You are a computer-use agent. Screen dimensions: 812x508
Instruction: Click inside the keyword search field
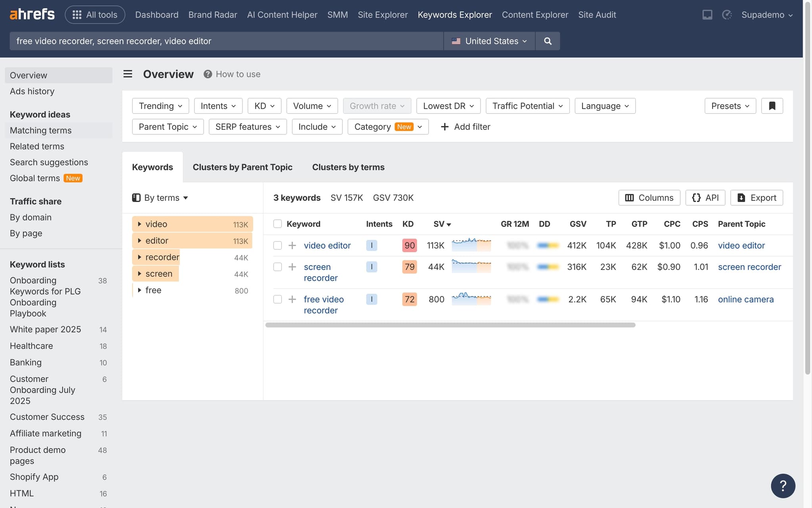226,41
